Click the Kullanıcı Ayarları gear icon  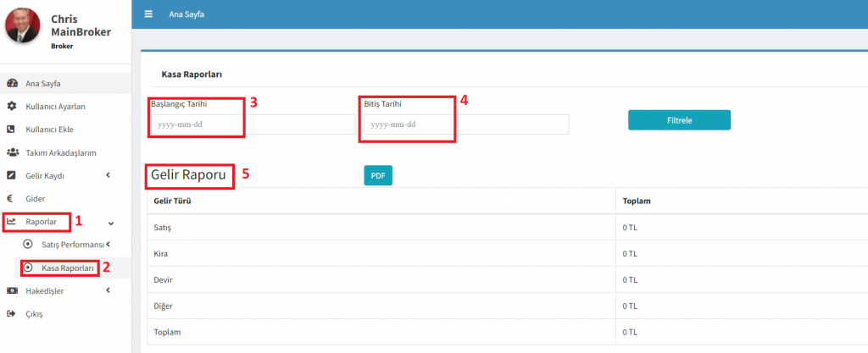tap(12, 107)
